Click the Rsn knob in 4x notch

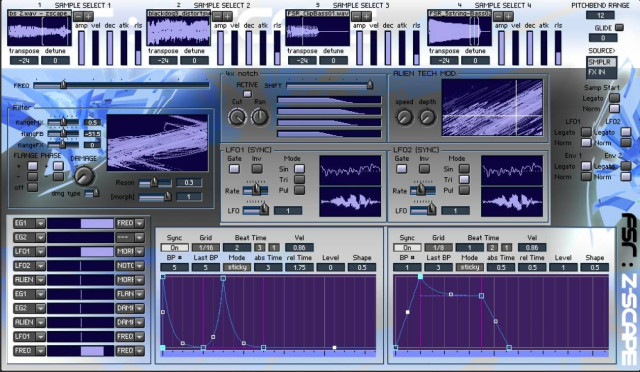click(260, 117)
